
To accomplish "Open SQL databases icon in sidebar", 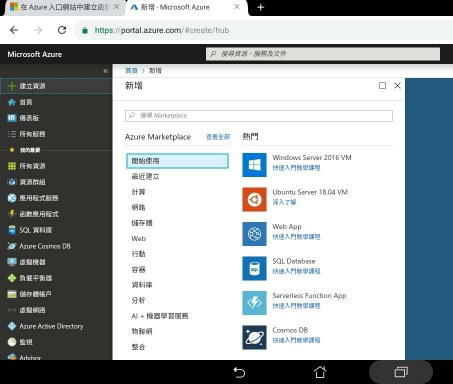I will tap(12, 230).
